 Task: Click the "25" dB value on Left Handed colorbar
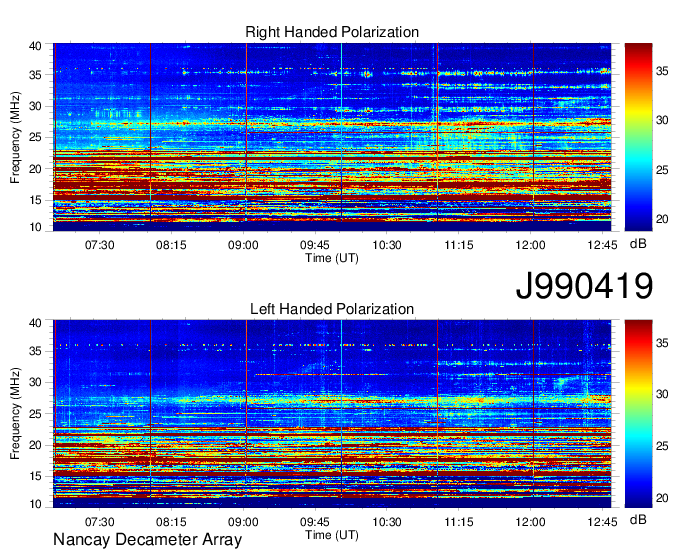click(x=662, y=446)
